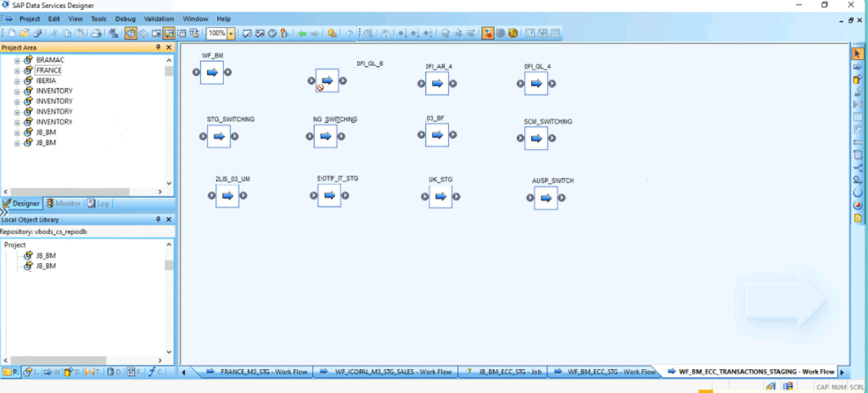Select the BRAMAC job in Project Area
The image size is (868, 393).
(x=50, y=60)
